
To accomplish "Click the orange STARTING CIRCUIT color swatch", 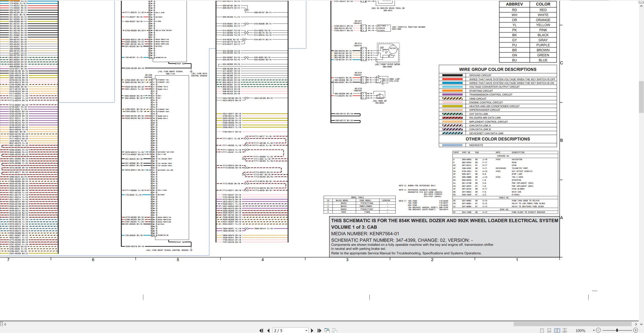I will pyautogui.click(x=452, y=91).
